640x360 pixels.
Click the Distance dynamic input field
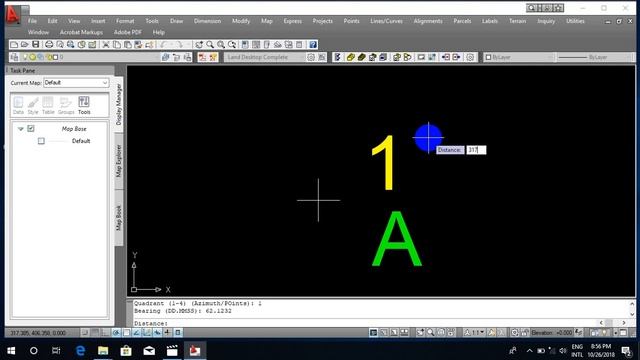[476, 150]
